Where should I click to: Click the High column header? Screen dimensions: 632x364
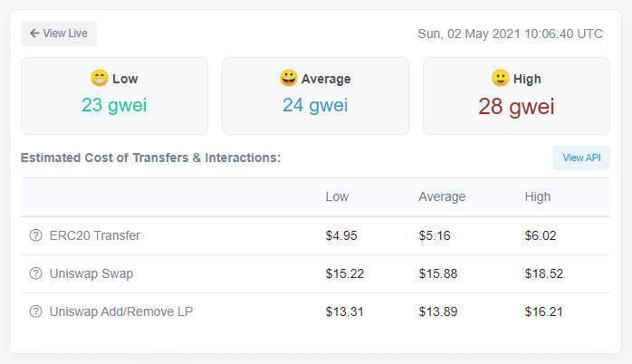click(537, 196)
